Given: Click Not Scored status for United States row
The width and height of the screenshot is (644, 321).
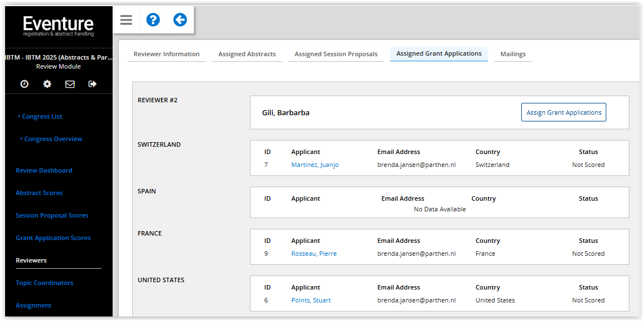Looking at the screenshot, I should point(588,301).
